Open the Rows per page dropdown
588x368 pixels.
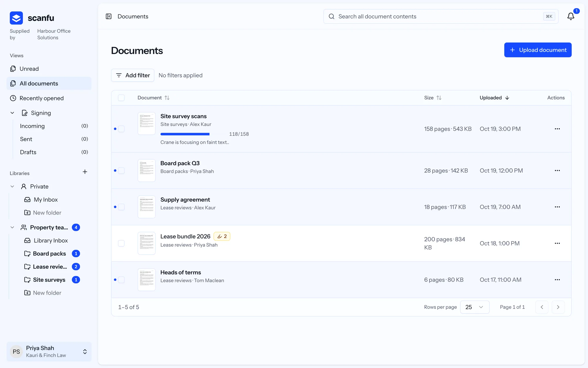[x=475, y=307]
